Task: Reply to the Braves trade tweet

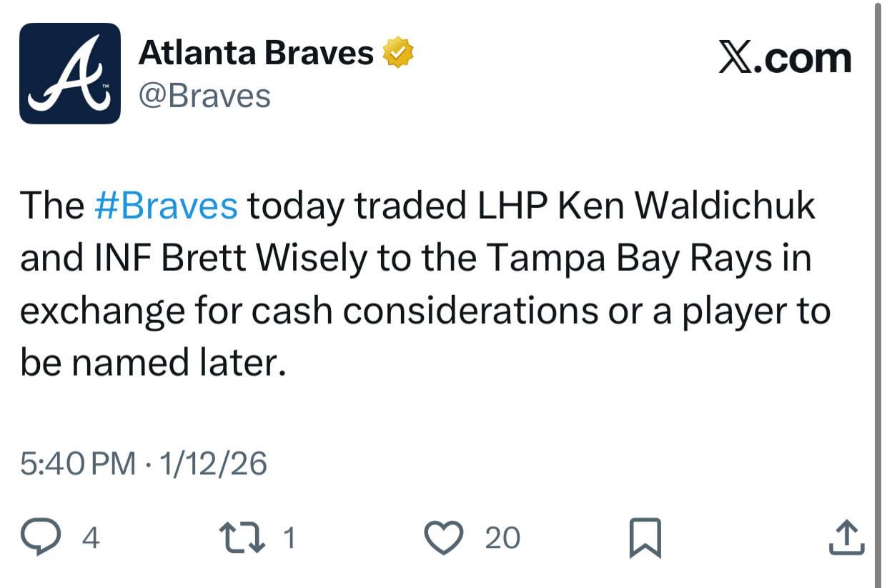Action: 41,537
